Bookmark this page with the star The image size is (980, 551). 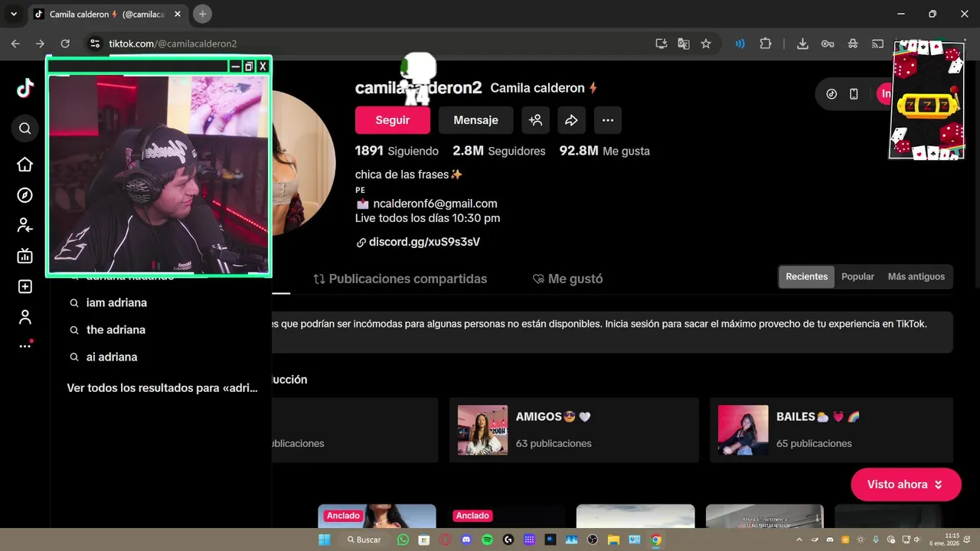(706, 44)
